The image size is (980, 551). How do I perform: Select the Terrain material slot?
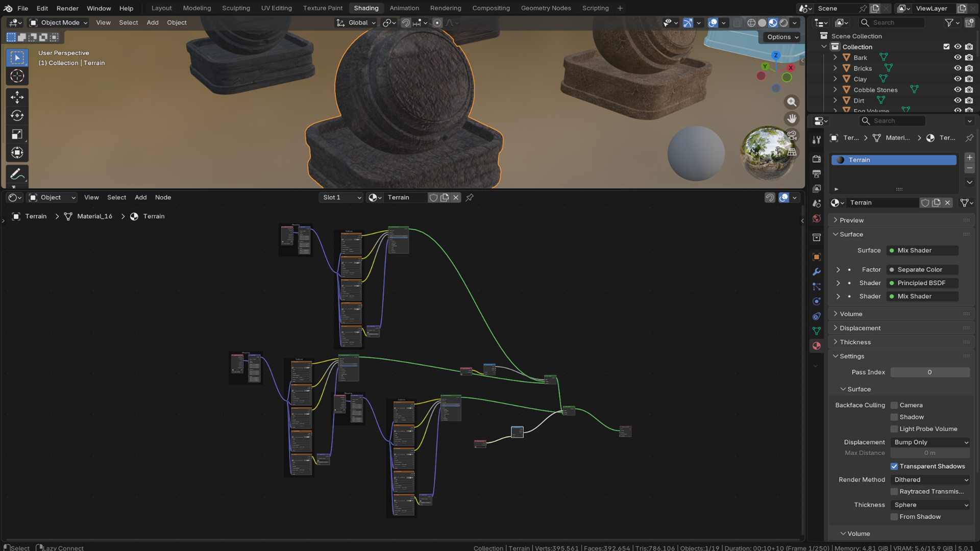[x=894, y=160]
